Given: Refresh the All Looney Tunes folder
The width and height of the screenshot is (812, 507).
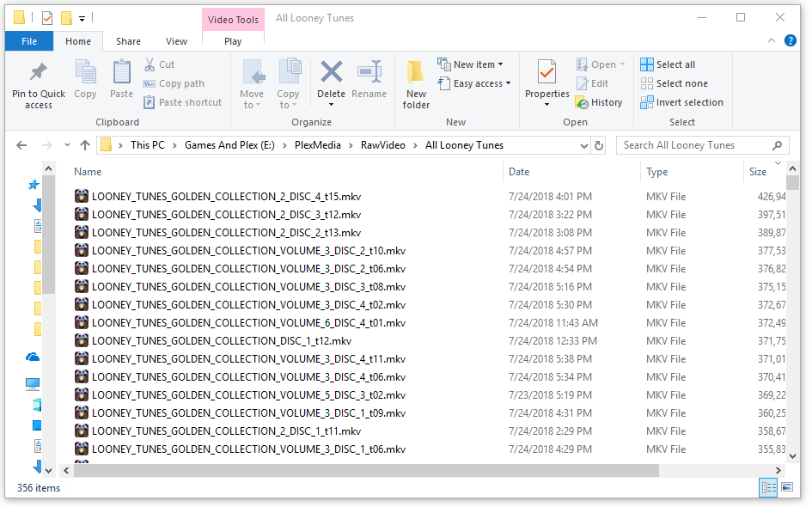Looking at the screenshot, I should pos(599,145).
